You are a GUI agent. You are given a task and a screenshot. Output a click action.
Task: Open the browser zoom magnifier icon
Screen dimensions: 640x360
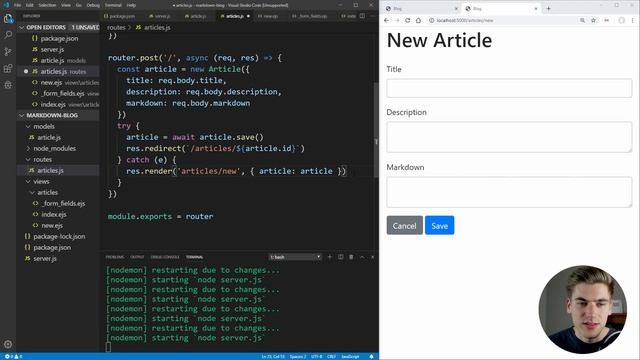(x=582, y=20)
